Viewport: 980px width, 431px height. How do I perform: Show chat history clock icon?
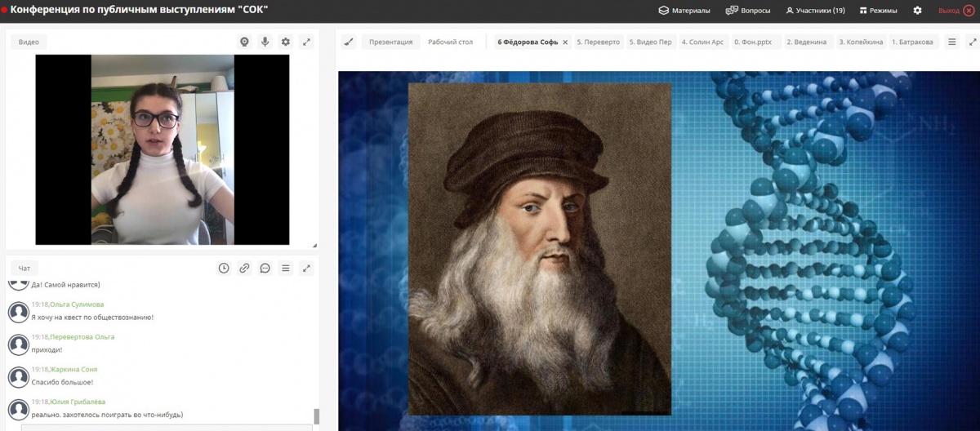pos(224,268)
